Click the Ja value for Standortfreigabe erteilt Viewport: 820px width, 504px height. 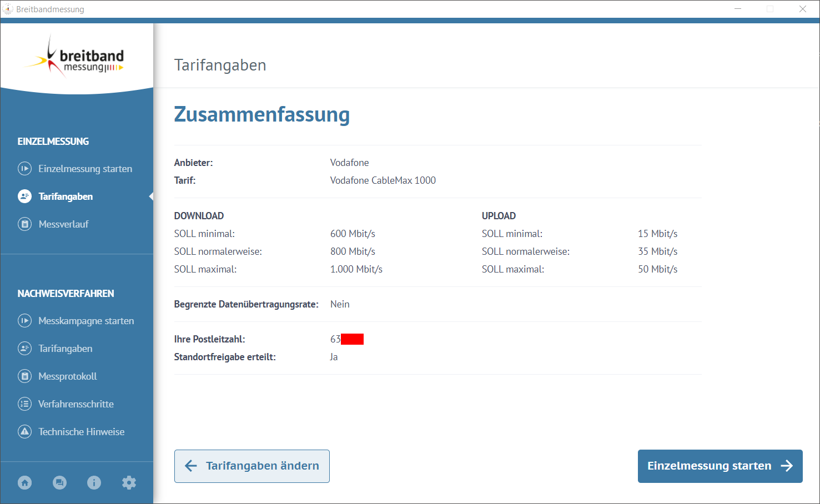334,357
